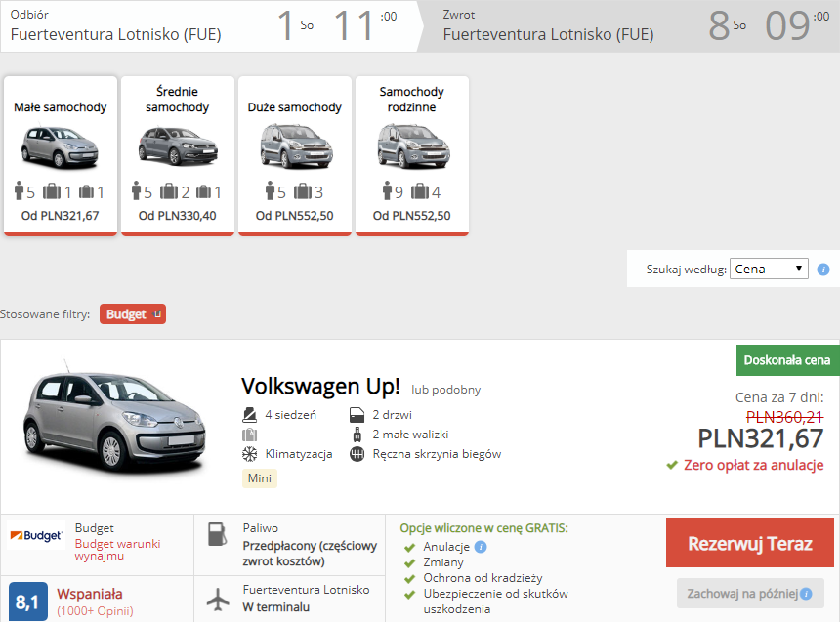Select the Małe samochody category card
The image size is (840, 622).
click(60, 155)
